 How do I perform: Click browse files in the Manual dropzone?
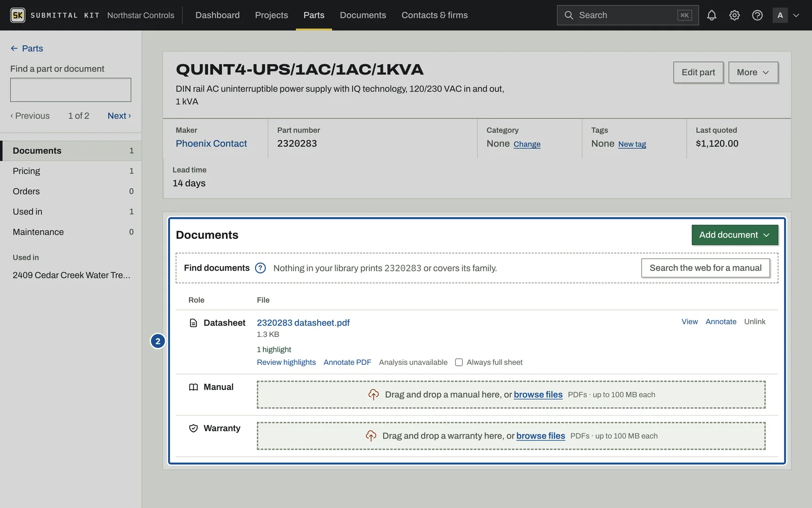click(538, 395)
